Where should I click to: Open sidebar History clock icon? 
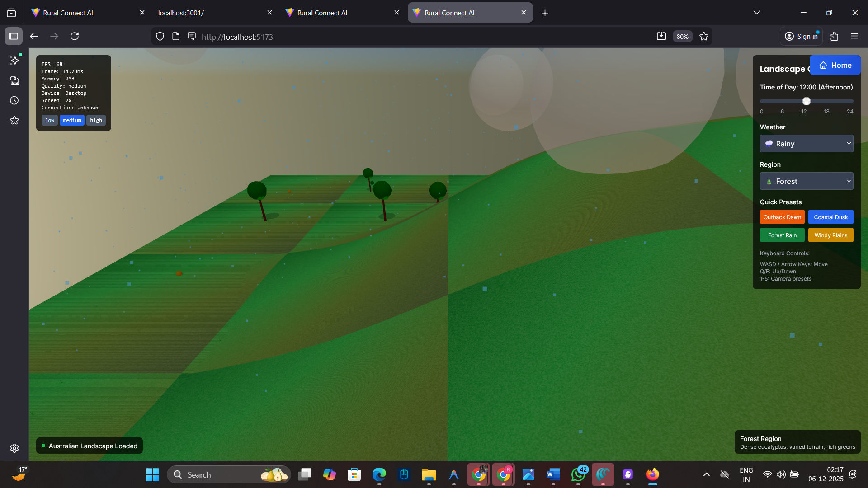[x=14, y=100]
